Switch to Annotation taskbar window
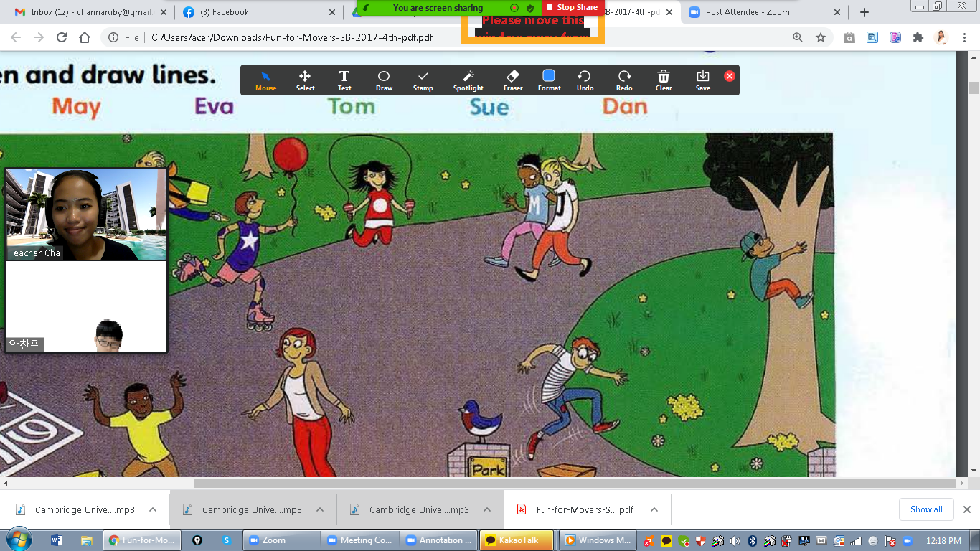980x551 pixels. coord(438,540)
